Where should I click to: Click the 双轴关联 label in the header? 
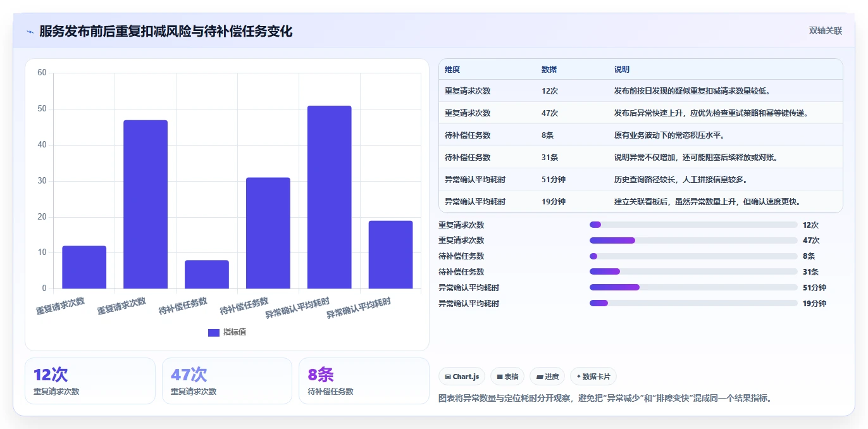point(825,30)
